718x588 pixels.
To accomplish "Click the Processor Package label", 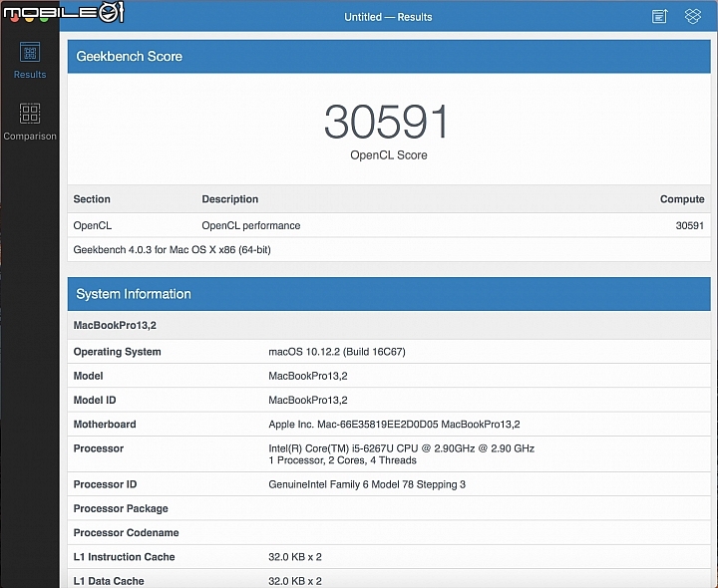I will [x=121, y=509].
